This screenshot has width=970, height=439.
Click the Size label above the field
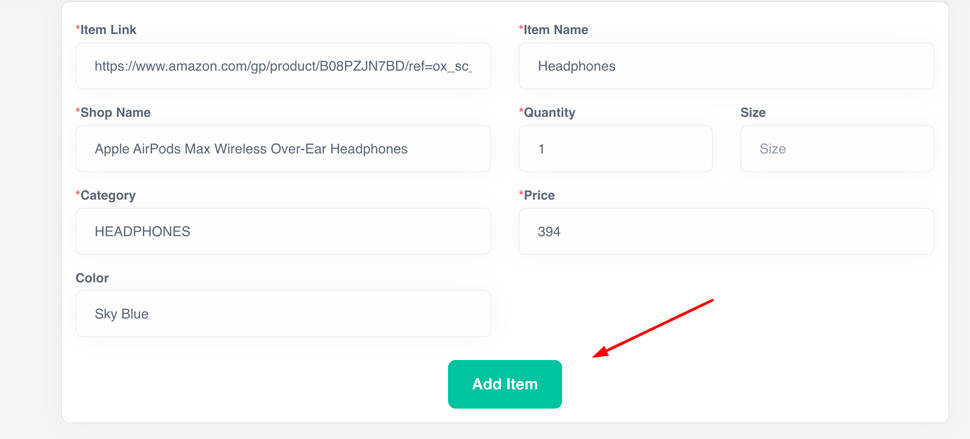[x=753, y=113]
